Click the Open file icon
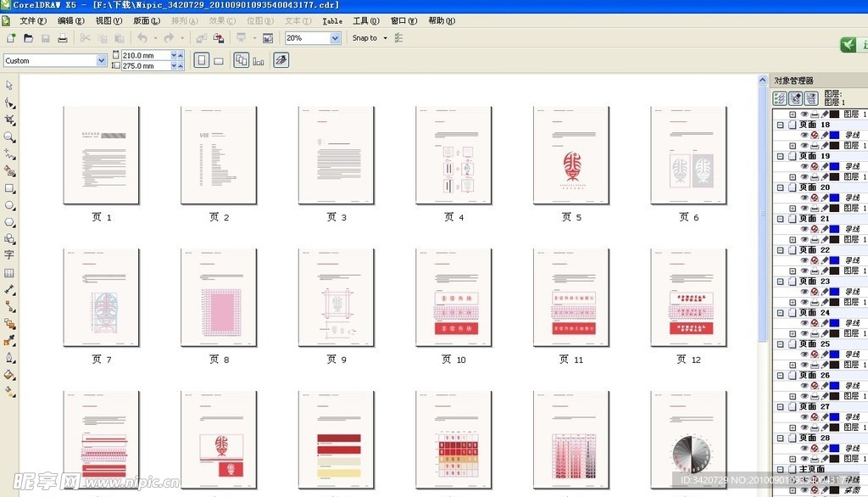868x497 pixels. (x=28, y=38)
